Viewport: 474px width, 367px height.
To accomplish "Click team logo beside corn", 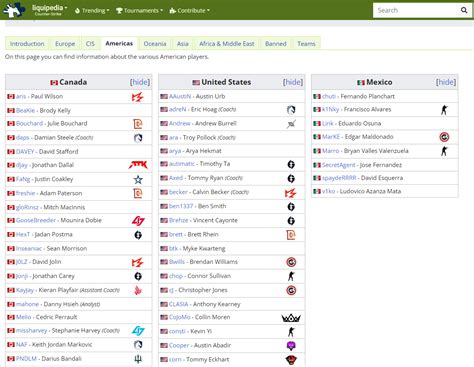I will coord(291,360).
